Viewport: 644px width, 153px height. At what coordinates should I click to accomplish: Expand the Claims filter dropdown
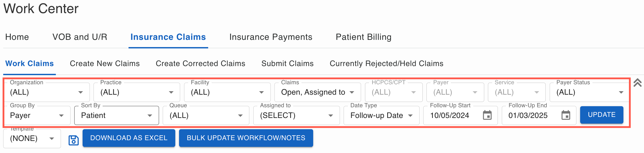(x=317, y=92)
